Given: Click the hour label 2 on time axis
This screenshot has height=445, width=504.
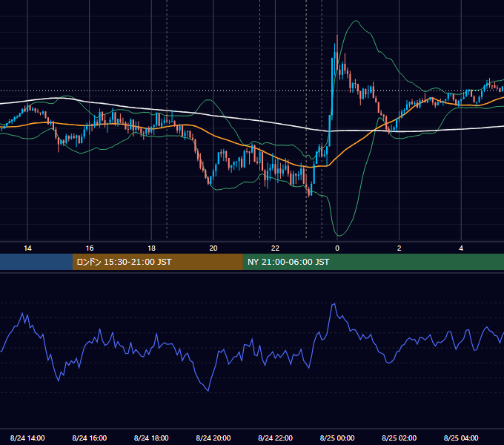Looking at the screenshot, I should click(399, 248).
